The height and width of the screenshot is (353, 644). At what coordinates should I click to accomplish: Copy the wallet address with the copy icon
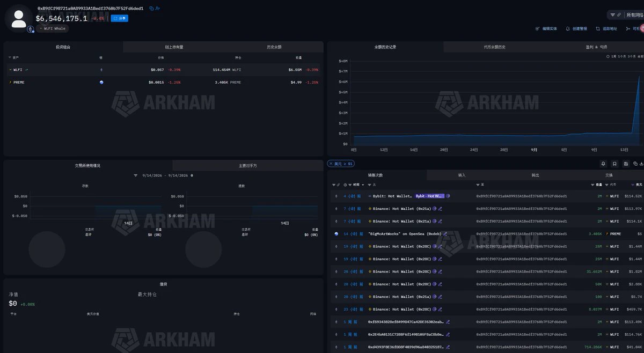[x=151, y=9]
